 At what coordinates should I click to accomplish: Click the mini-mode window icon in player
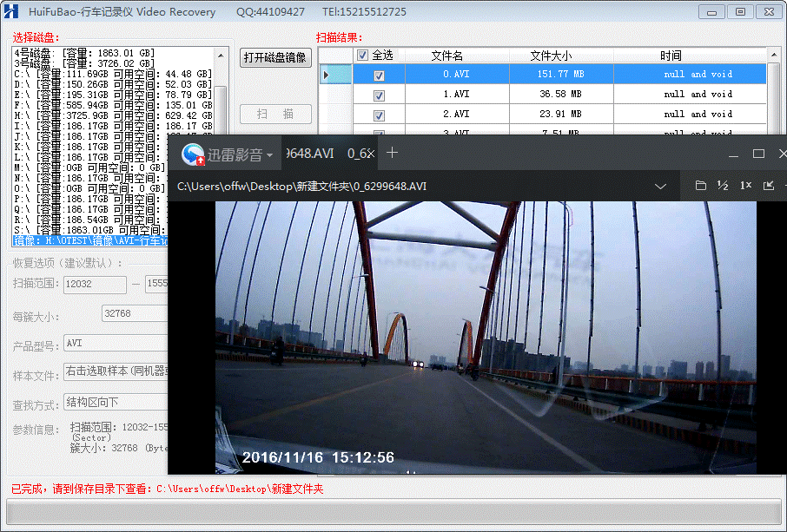pos(769,186)
